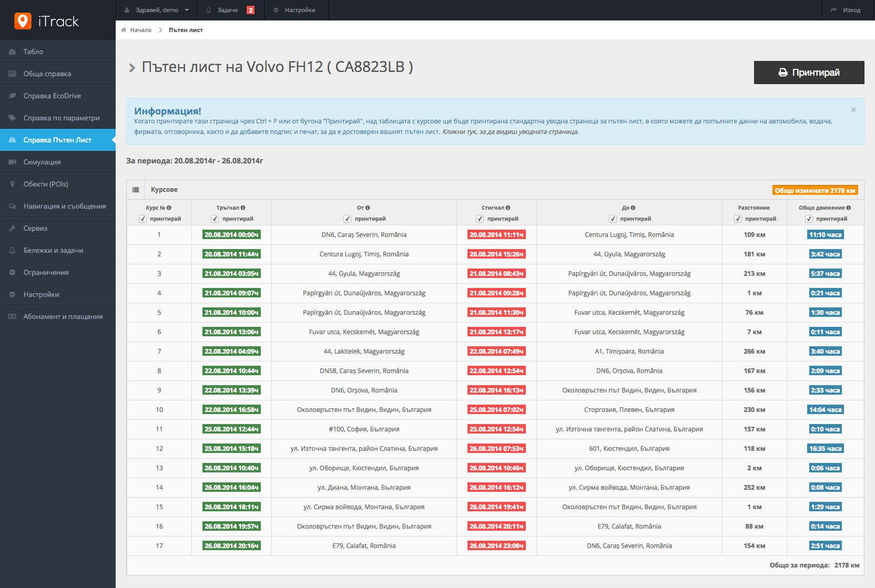Click the home icon in breadcrumb
875x588 pixels.
(124, 30)
